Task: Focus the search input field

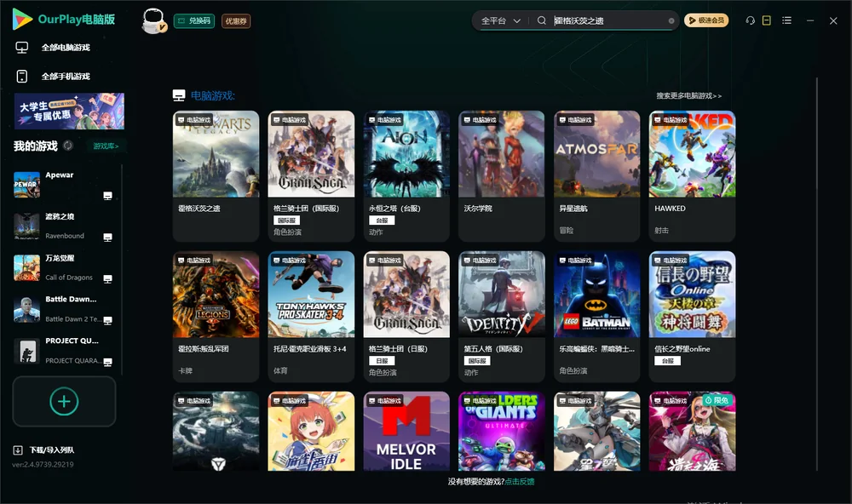Action: (608, 20)
